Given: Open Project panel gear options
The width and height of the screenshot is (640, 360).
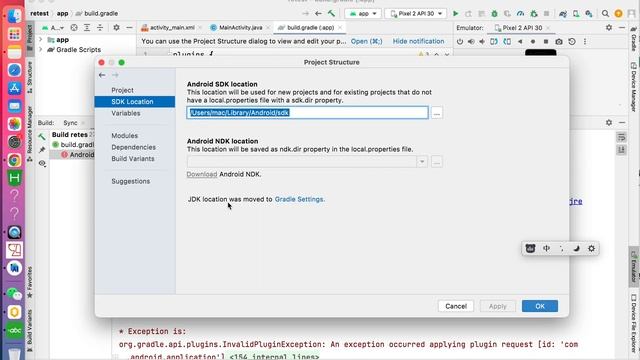Looking at the screenshot, I should pyautogui.click(x=116, y=28).
